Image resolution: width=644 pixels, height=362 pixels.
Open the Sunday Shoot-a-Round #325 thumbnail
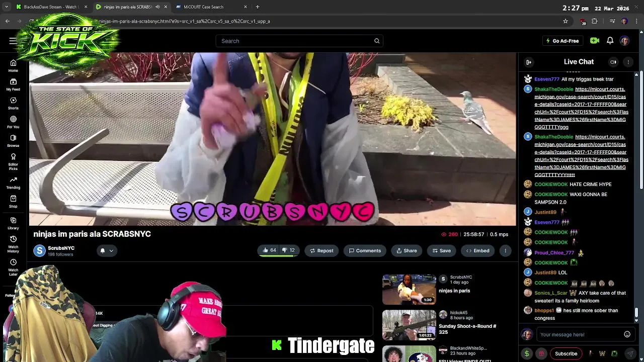point(409,325)
